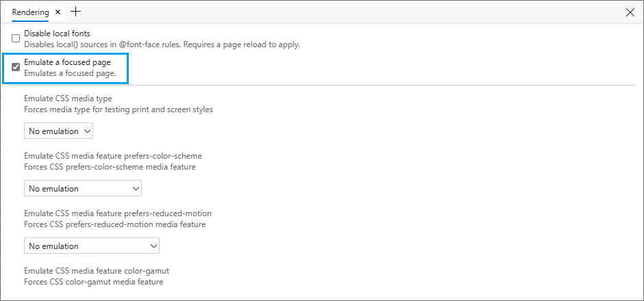Screen dimensions: 644x301
Task: Uncheck the Emulate a focused page checkbox
Action: (x=16, y=68)
